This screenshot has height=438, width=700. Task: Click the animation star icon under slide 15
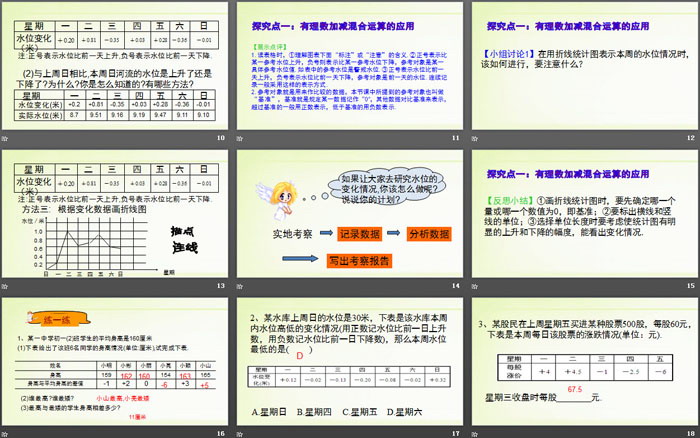[475, 286]
